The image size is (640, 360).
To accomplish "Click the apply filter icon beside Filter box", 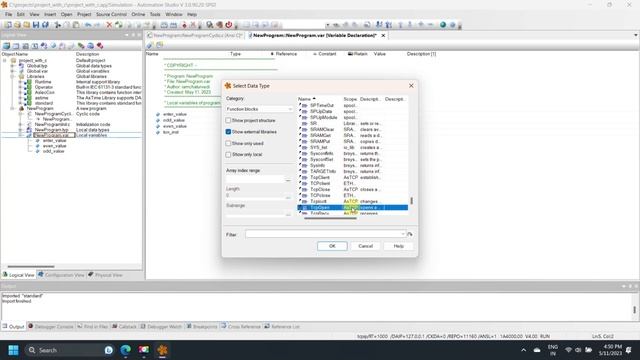I will point(410,234).
